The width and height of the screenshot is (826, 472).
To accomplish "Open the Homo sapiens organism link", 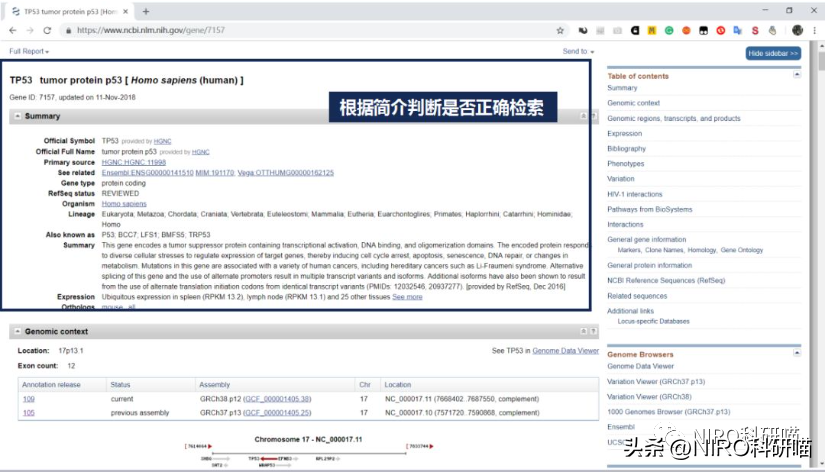I will coord(124,204).
